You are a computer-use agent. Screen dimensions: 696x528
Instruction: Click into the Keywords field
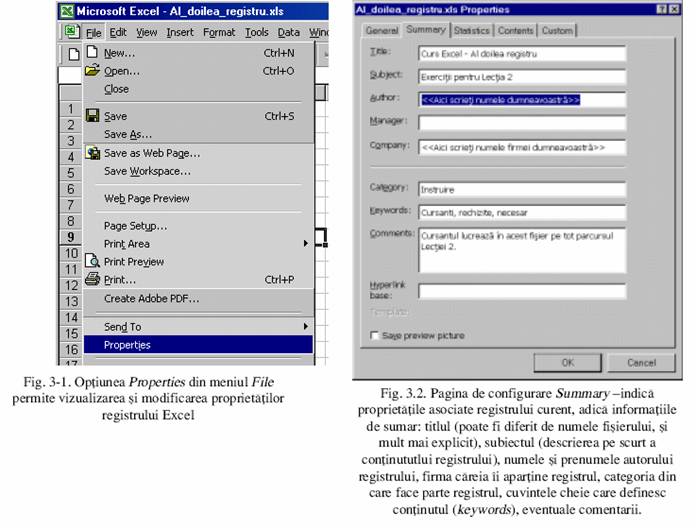(522, 213)
